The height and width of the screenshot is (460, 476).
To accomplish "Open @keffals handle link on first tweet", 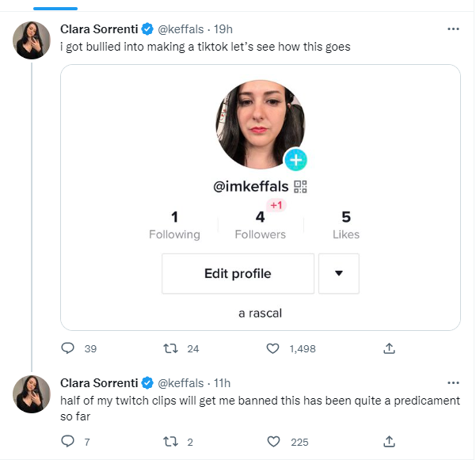I will click(181, 29).
